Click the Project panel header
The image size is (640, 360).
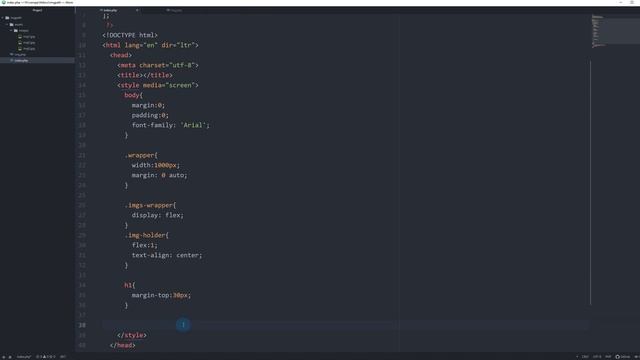coord(37,10)
